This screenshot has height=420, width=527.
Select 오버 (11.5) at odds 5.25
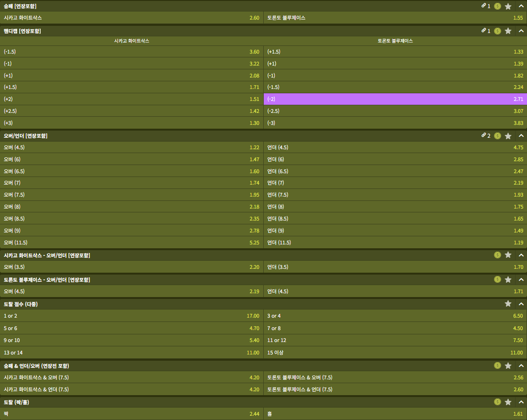pyautogui.click(x=132, y=243)
